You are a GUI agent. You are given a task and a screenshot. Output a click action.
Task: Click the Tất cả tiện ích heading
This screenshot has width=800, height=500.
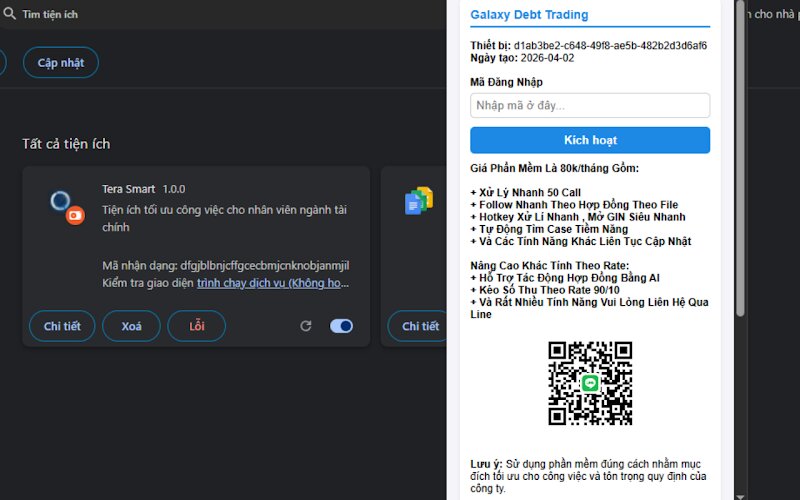(x=66, y=144)
